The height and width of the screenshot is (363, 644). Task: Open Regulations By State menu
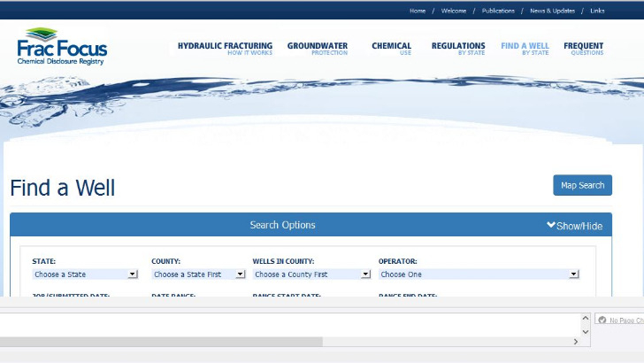click(x=458, y=48)
